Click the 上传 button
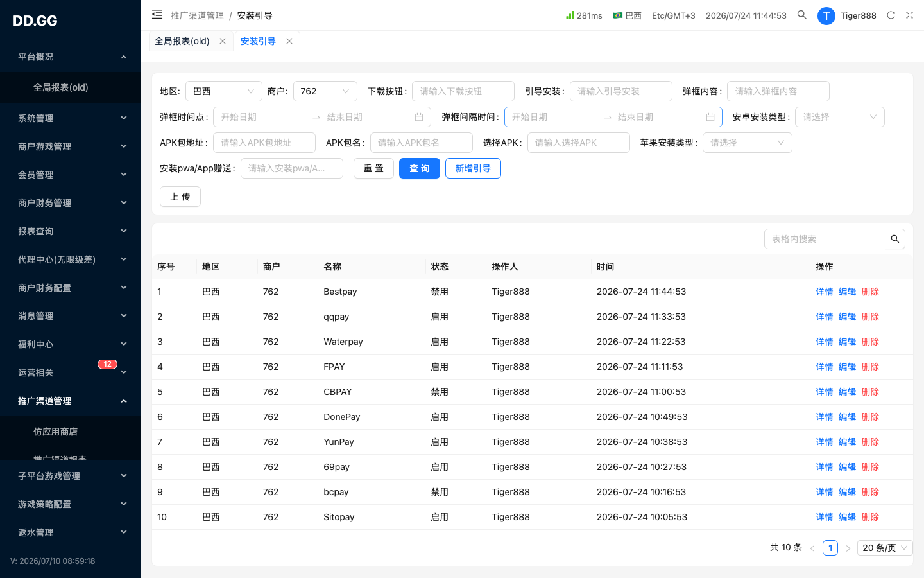The image size is (924, 578). [x=180, y=197]
